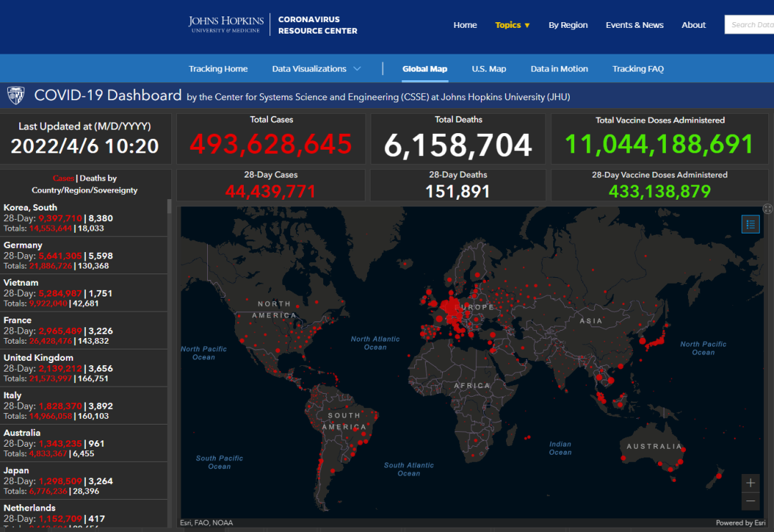Click the Total Deaths value 6,158,704
Viewport: 774px width, 532px height.
[x=458, y=145]
